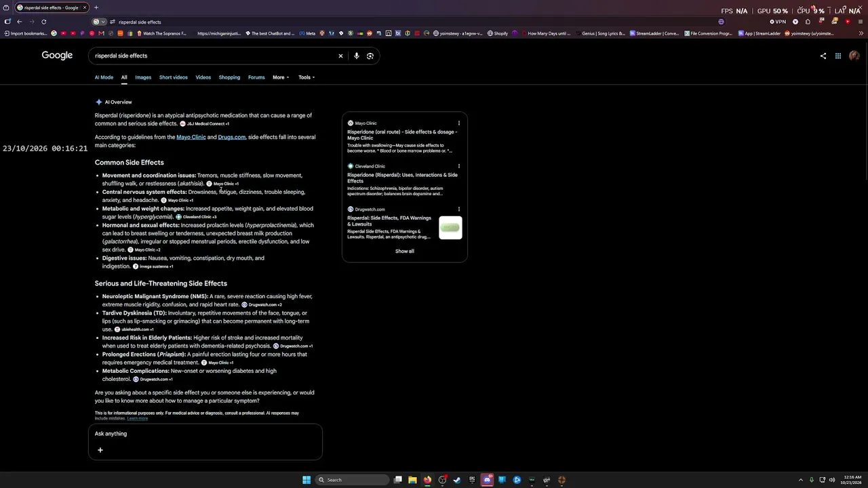Viewport: 868px width, 488px height.
Task: Select the Shopping results tab
Action: click(x=229, y=77)
